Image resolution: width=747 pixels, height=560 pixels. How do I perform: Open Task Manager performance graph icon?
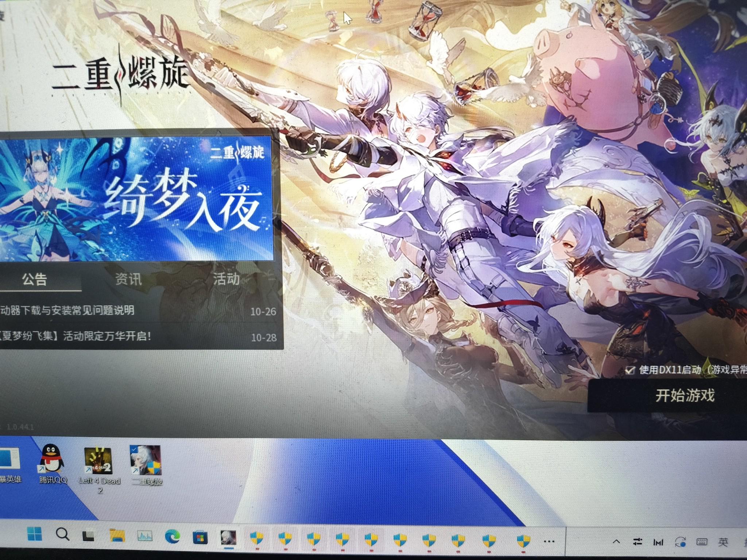tap(145, 536)
